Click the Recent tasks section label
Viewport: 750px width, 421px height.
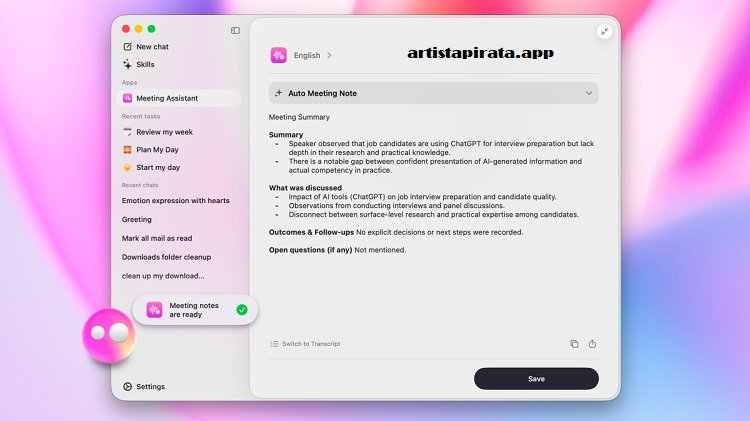[141, 116]
